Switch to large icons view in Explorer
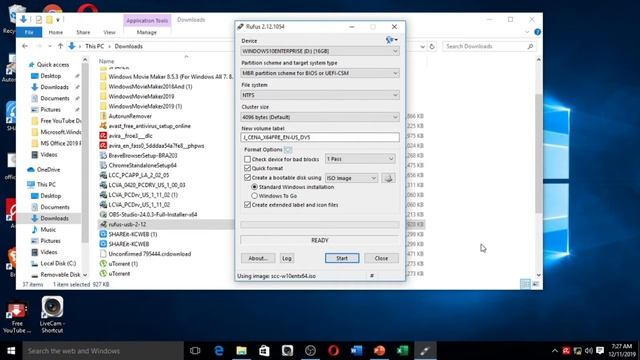 (536, 284)
